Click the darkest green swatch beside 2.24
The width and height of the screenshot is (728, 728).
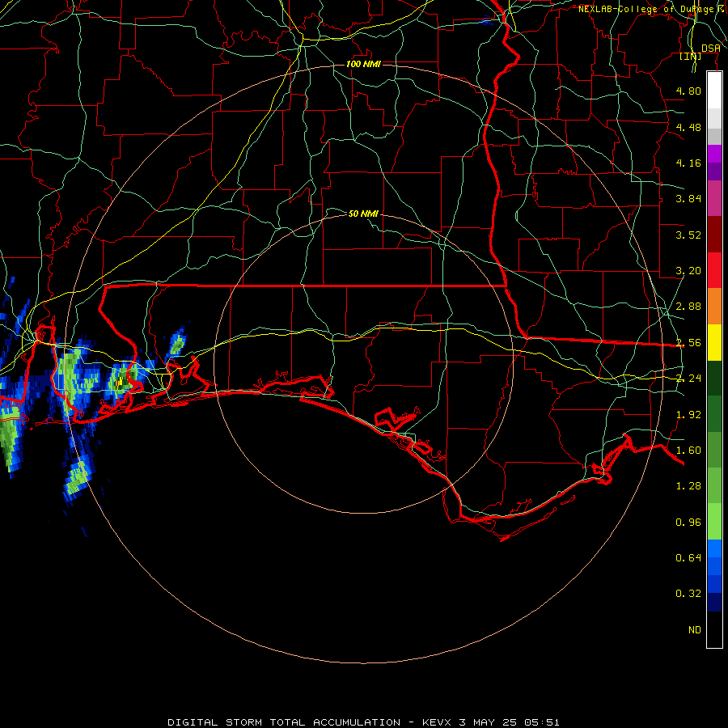pyautogui.click(x=714, y=379)
